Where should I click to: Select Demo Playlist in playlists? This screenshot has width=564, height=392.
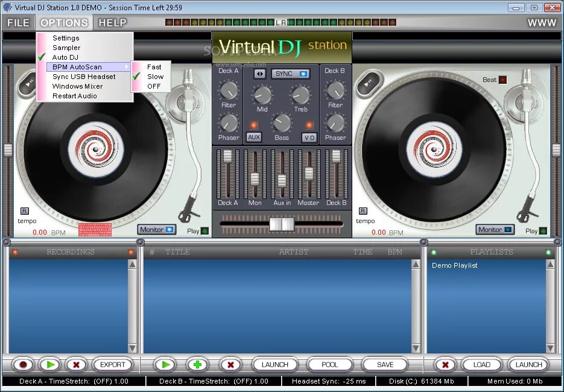coord(455,265)
